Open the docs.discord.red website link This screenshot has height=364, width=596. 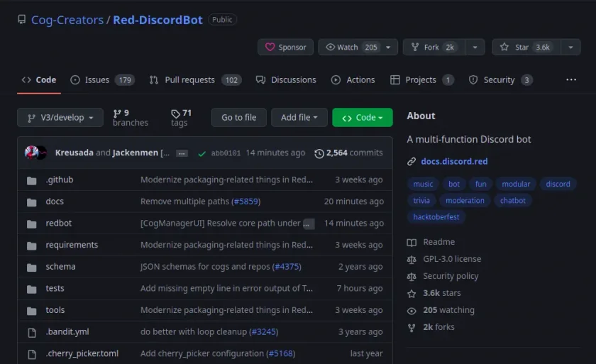(x=454, y=162)
